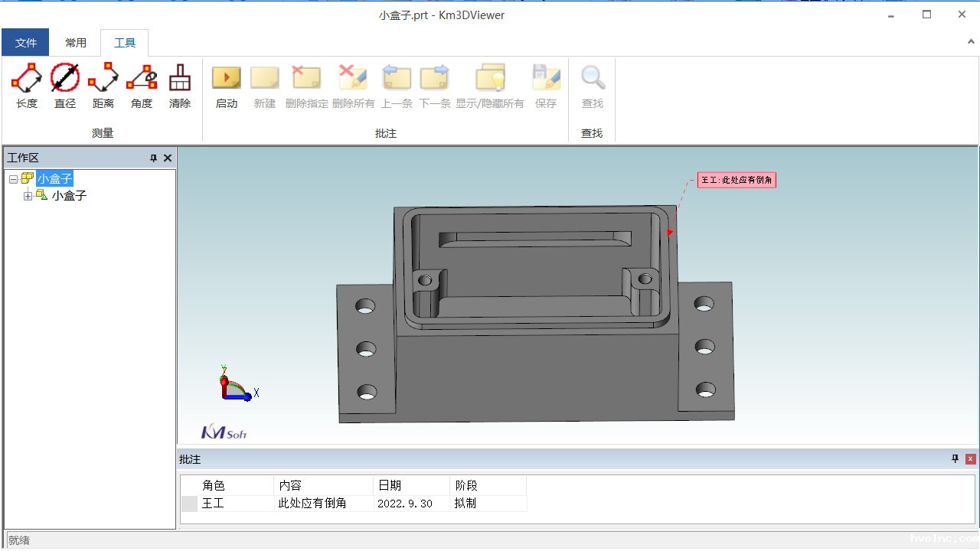Select the 直径 diameter measurement tool

(65, 86)
